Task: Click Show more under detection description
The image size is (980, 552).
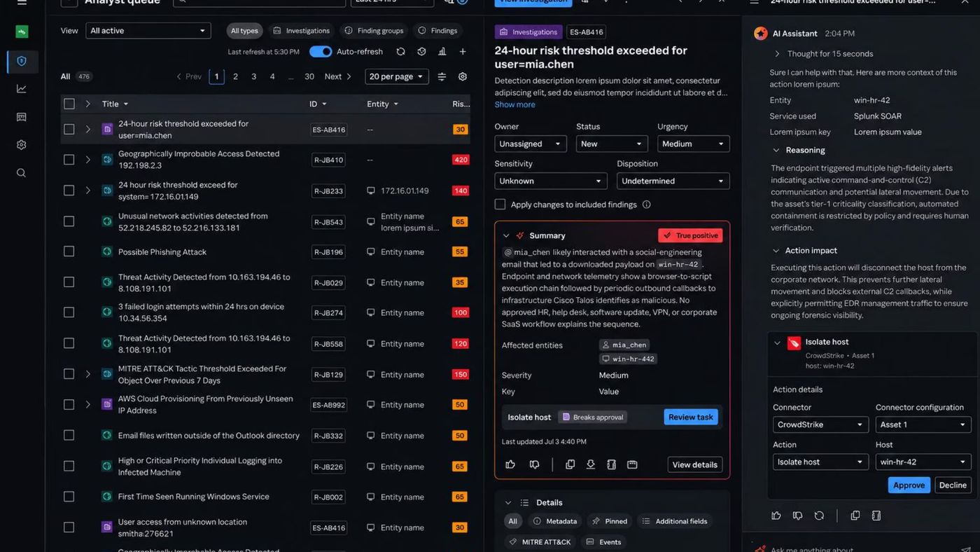Action: pos(514,104)
